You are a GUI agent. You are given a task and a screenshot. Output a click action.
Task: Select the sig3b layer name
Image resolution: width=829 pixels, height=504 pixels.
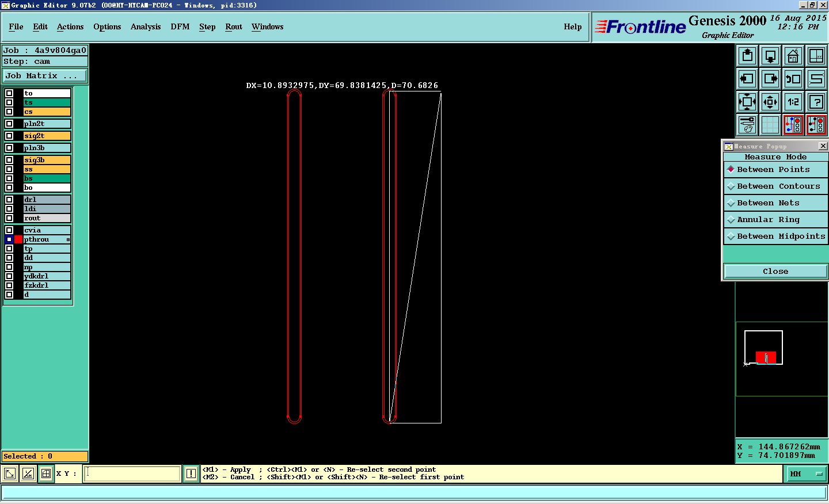pos(47,160)
